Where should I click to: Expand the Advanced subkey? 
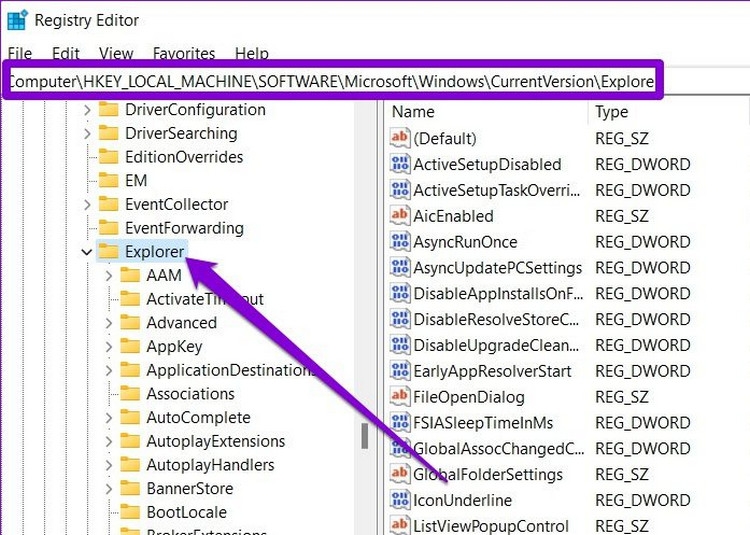pos(109,323)
